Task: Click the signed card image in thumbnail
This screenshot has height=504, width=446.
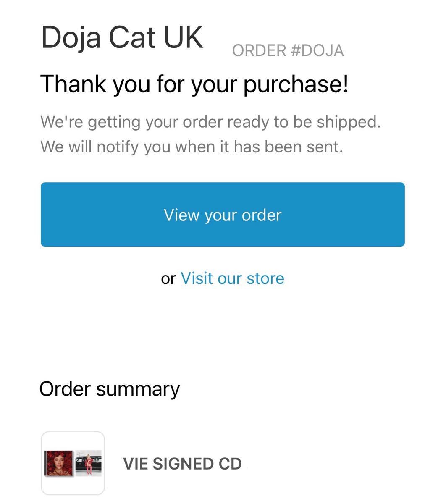Action: coord(88,463)
